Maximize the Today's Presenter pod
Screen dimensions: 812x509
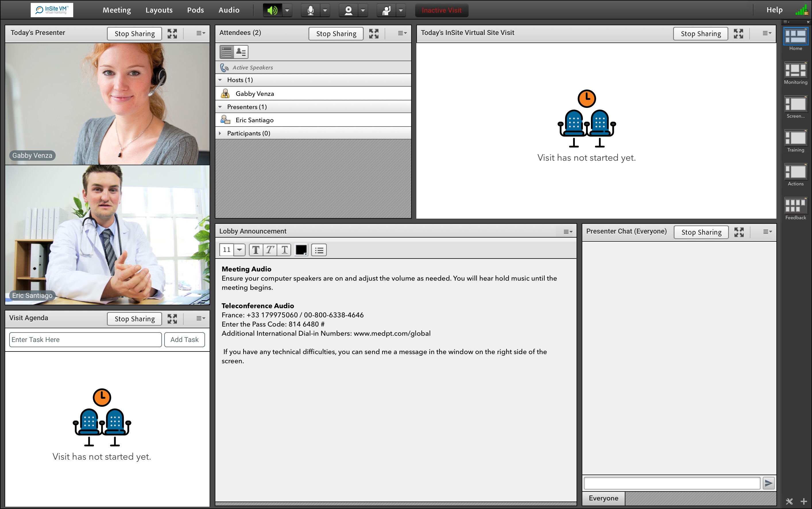pos(172,33)
